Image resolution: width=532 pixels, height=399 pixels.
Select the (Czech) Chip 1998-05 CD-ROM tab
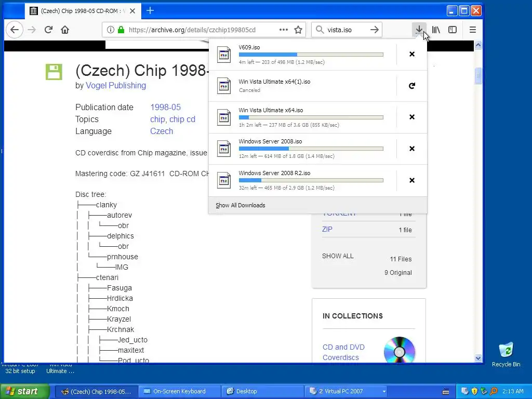[83, 11]
